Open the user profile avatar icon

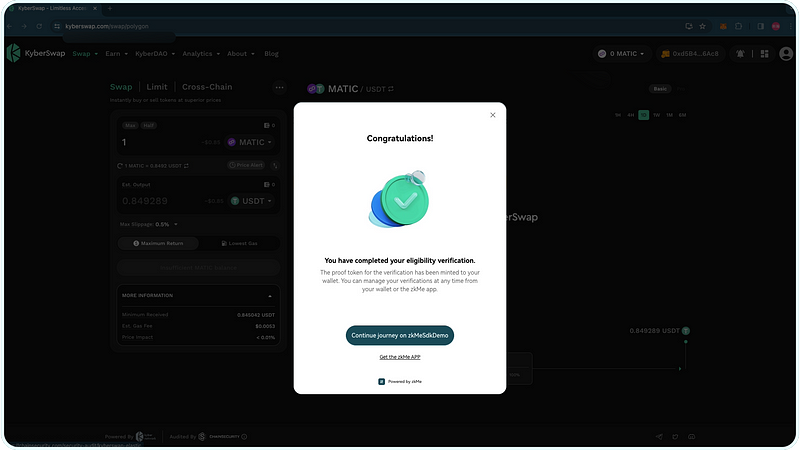(786, 54)
